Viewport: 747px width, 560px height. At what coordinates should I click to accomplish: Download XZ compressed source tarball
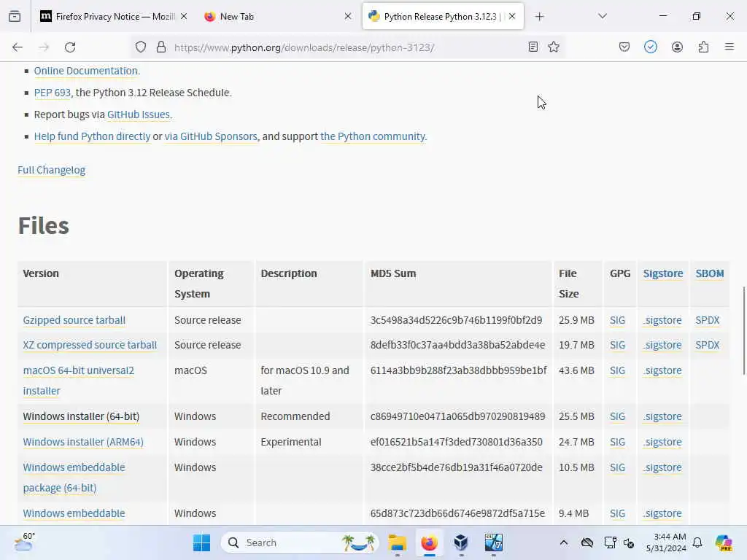pyautogui.click(x=90, y=345)
